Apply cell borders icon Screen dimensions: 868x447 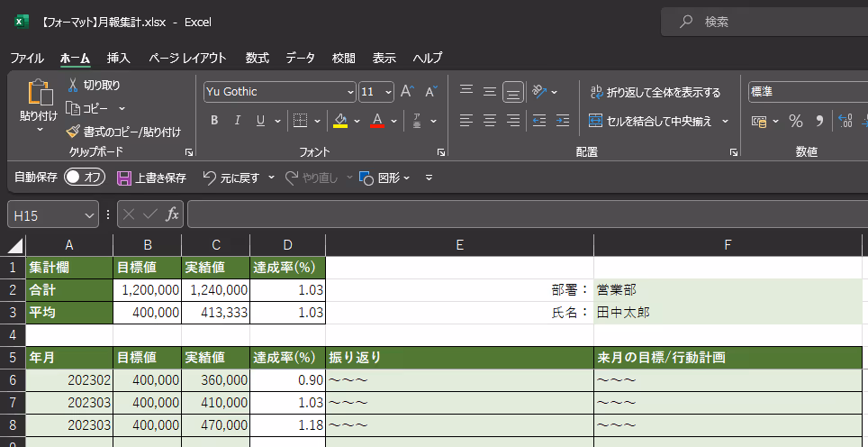click(x=300, y=121)
